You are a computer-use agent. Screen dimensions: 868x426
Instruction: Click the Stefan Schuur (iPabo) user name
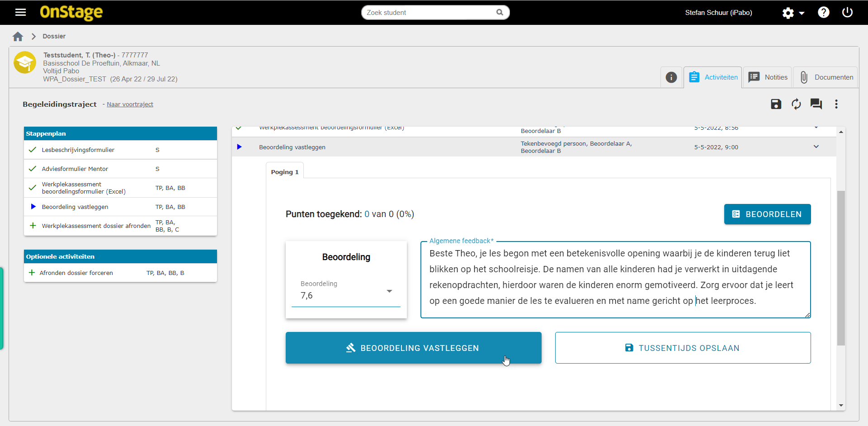click(x=718, y=13)
